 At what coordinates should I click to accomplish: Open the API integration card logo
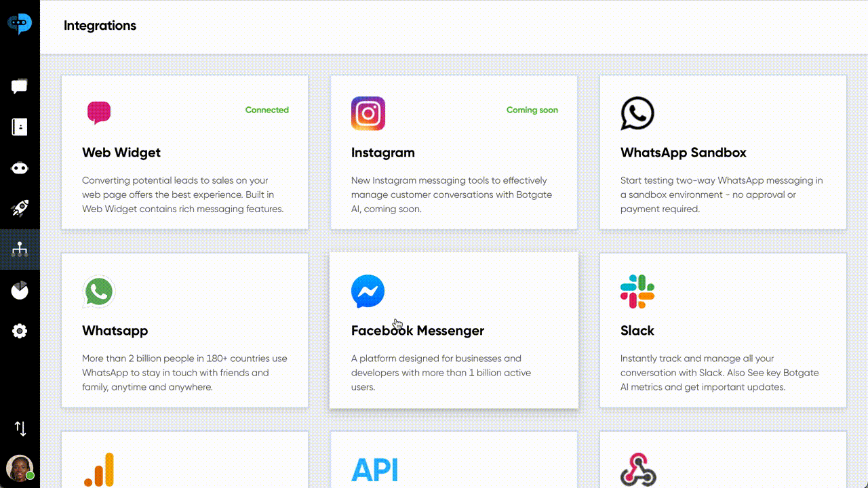(x=374, y=470)
